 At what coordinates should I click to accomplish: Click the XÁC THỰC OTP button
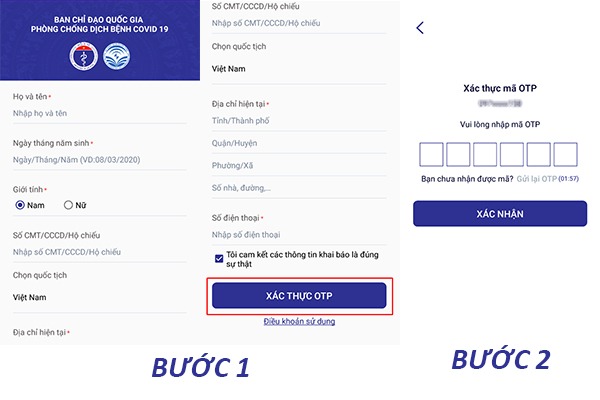click(299, 296)
